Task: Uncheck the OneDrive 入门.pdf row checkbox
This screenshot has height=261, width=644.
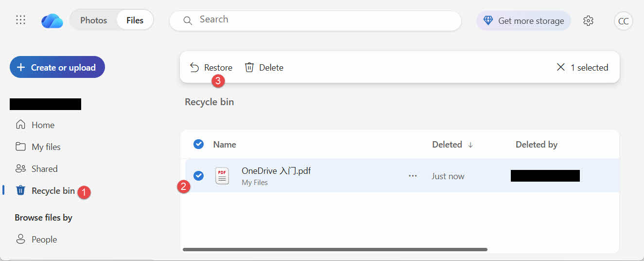Action: click(198, 176)
